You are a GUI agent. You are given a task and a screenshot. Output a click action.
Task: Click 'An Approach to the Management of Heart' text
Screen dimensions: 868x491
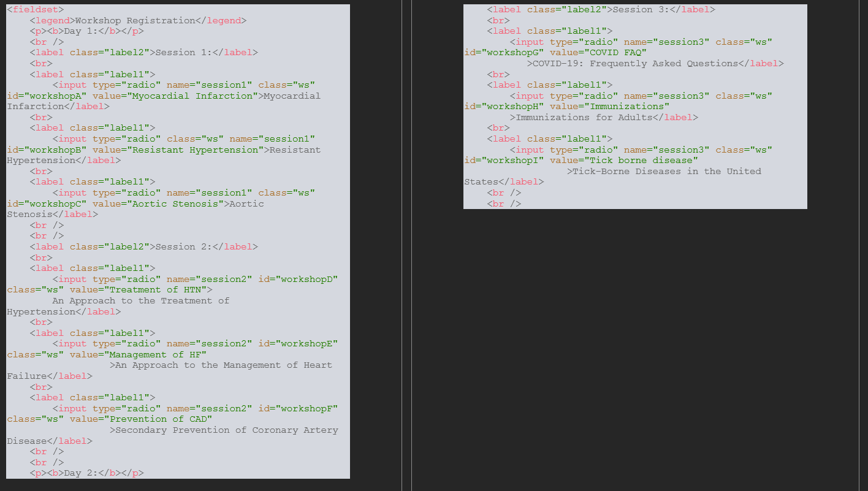pyautogui.click(x=224, y=365)
